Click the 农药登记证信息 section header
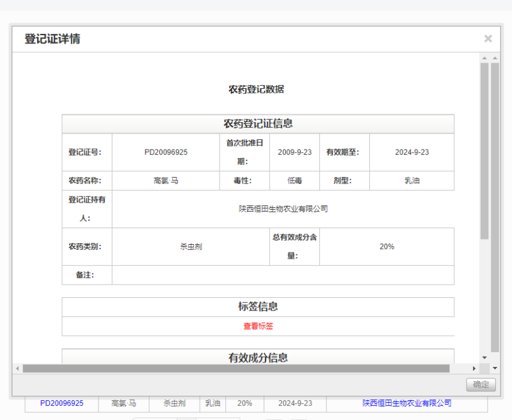512x420 pixels. (x=258, y=123)
